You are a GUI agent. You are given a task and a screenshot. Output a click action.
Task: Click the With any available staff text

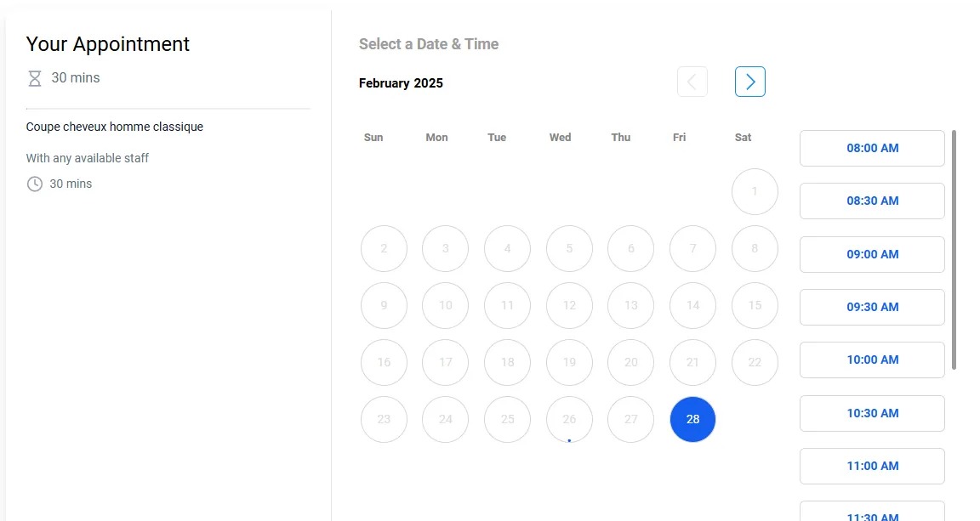(88, 158)
